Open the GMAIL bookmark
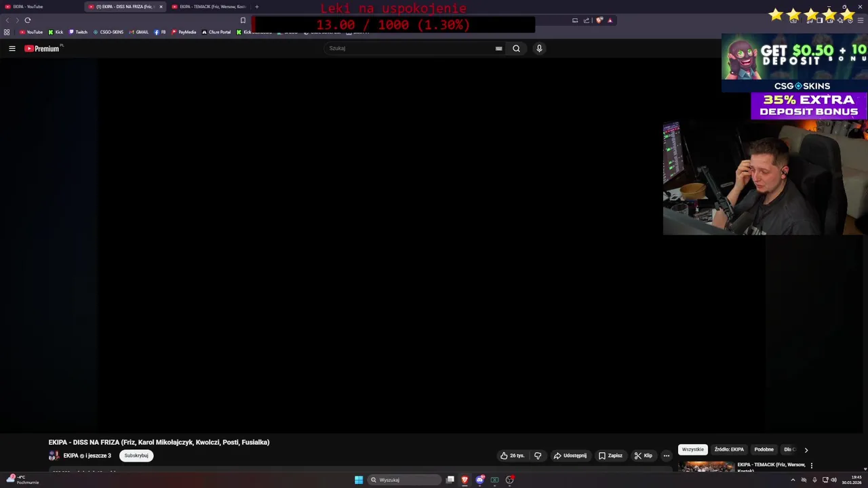868x488 pixels. 139,32
